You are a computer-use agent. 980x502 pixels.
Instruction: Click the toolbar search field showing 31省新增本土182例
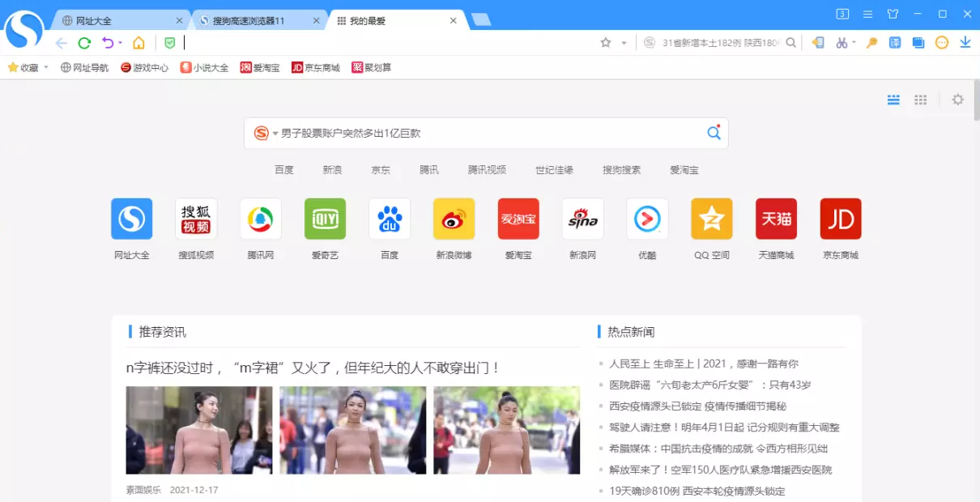click(721, 43)
